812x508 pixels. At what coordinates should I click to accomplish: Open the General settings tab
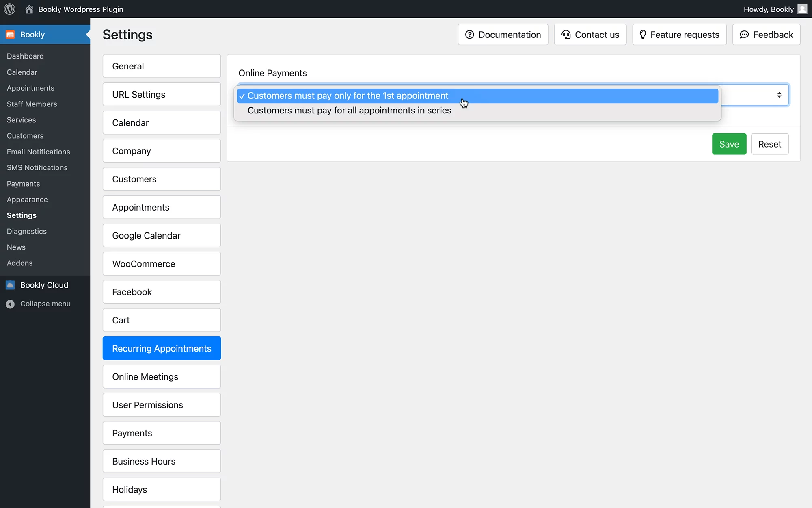pos(162,66)
